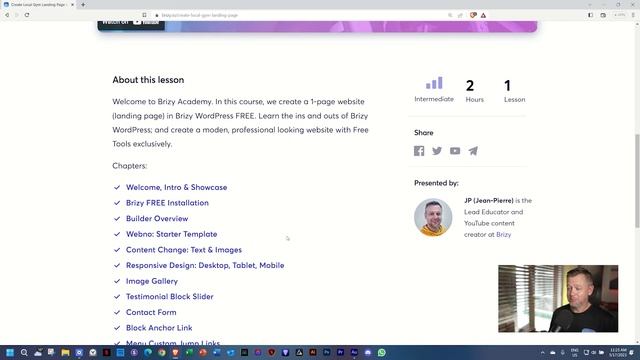Click the Intermediate level bars icon

(434, 83)
